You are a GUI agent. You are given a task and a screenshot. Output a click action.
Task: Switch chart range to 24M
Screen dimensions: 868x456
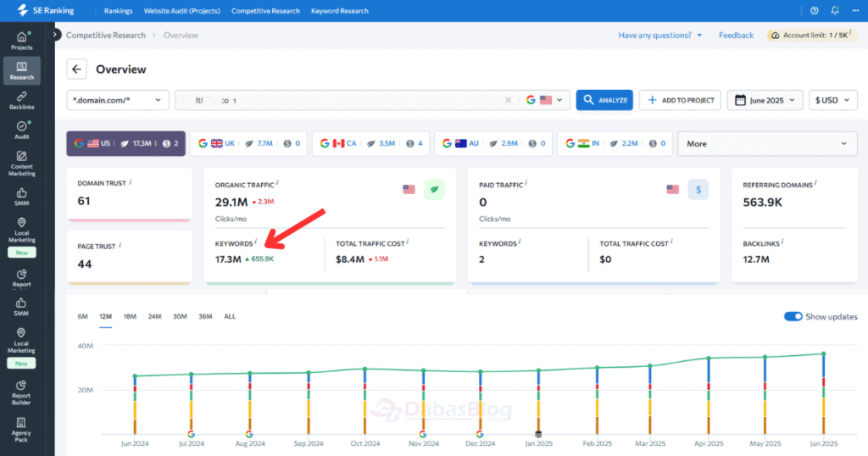[154, 316]
